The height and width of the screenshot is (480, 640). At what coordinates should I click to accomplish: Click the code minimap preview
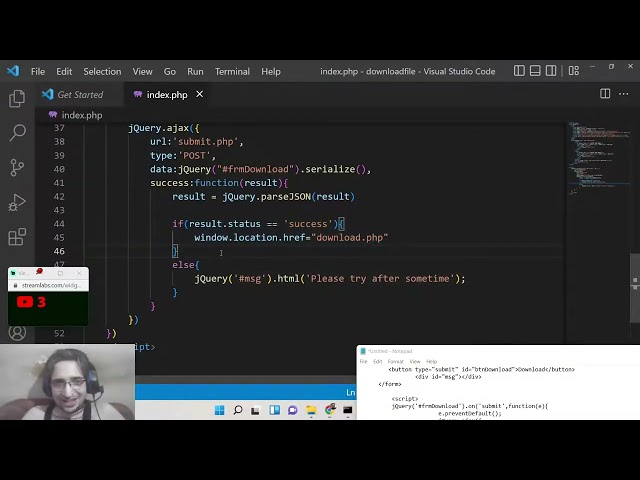[598, 158]
